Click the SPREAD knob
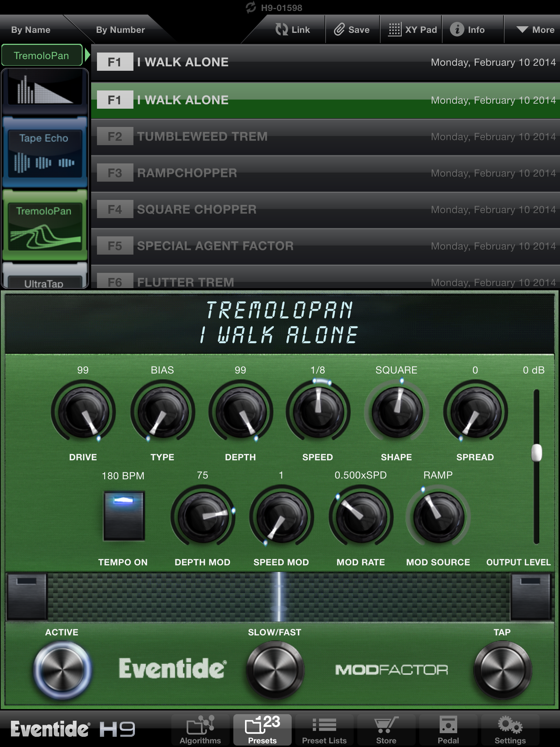 (x=475, y=412)
